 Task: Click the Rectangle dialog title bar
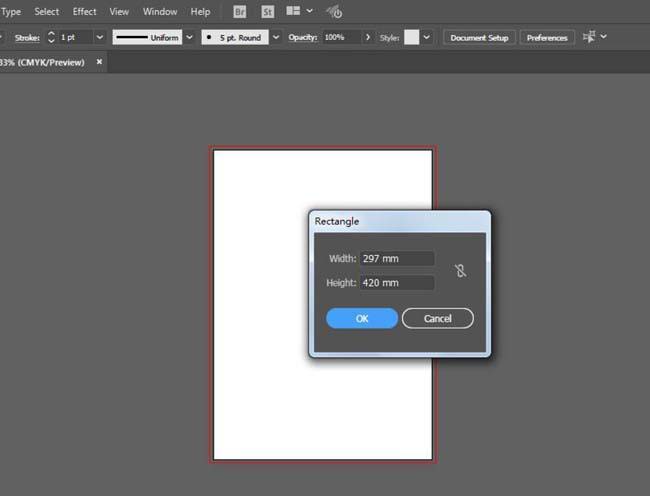400,221
